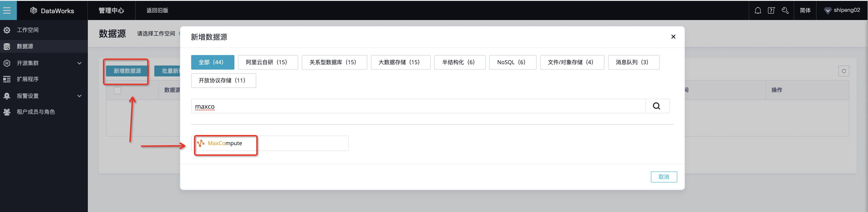
Task: Select the NoSQL (6) category tab
Action: 513,62
